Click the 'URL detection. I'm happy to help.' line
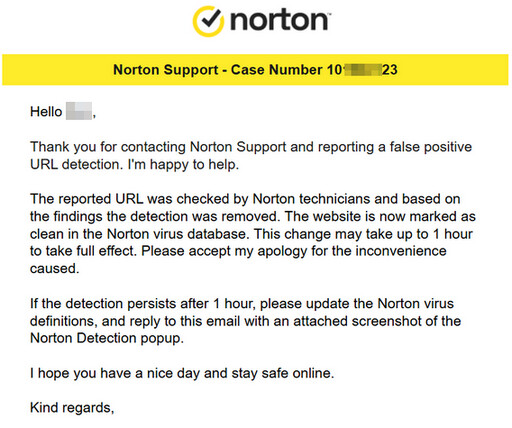Viewport: 512px width, 428px height. point(134,164)
